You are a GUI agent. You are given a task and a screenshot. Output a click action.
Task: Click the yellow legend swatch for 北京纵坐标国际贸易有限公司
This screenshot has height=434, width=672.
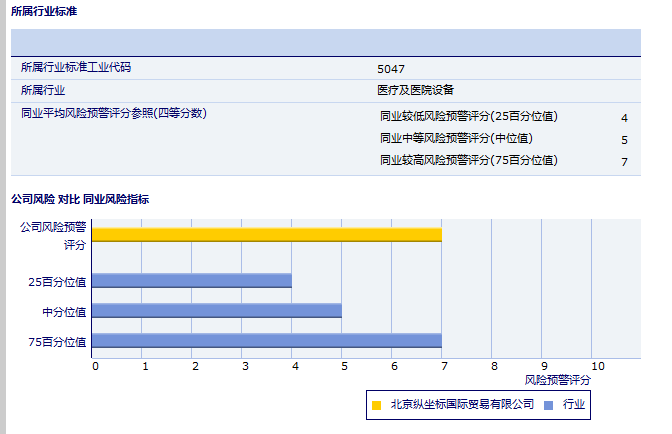[377, 405]
